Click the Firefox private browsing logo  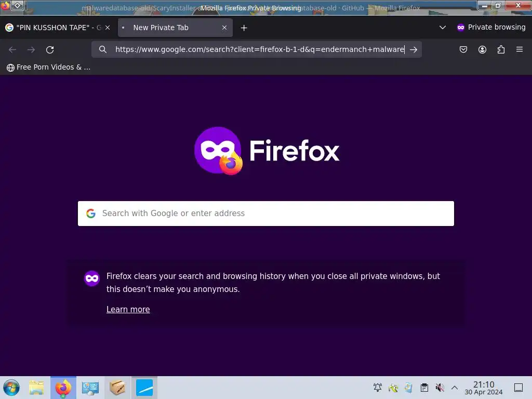219,151
